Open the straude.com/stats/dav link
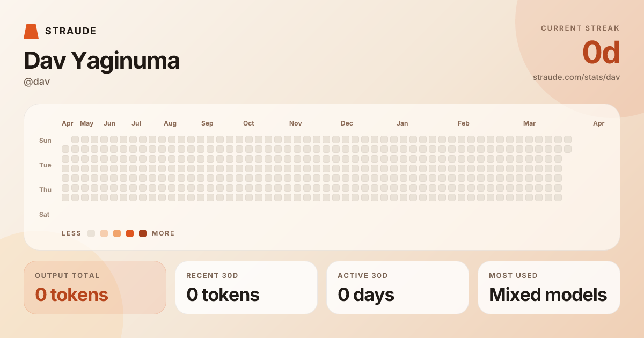The height and width of the screenshot is (338, 644). click(x=576, y=77)
